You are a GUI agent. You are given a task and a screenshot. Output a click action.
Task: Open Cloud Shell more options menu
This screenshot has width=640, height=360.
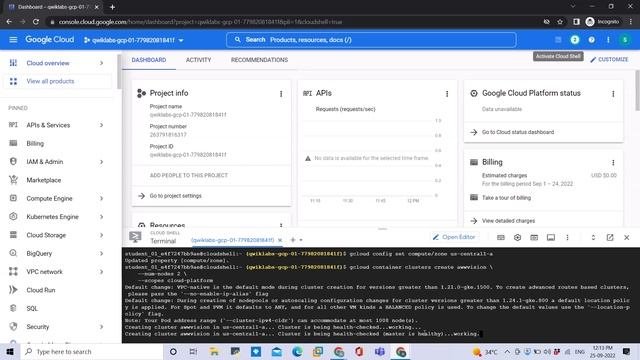point(567,238)
